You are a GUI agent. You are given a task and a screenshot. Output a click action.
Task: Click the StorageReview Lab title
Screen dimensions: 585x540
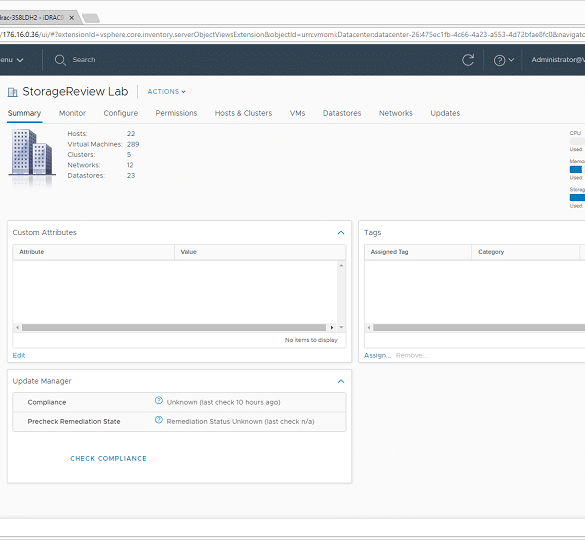pyautogui.click(x=75, y=91)
